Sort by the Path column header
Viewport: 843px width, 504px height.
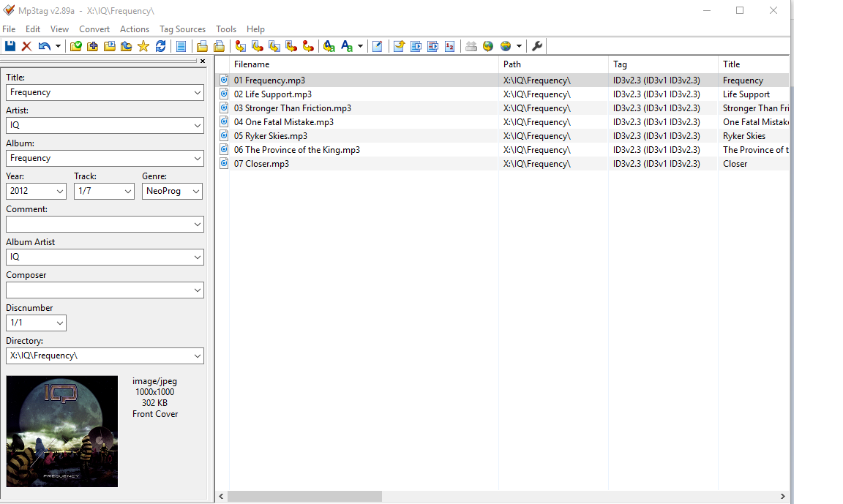pyautogui.click(x=553, y=64)
